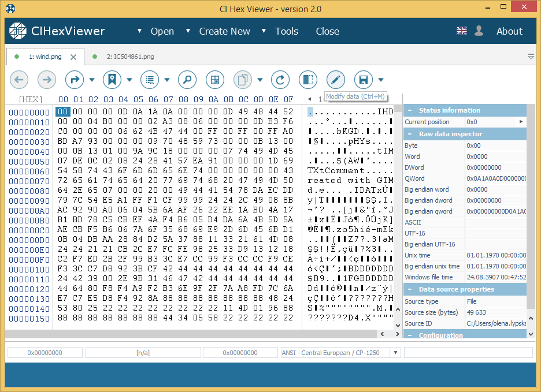Expand the Copy dropdown arrow
541x392 pixels.
click(260, 80)
